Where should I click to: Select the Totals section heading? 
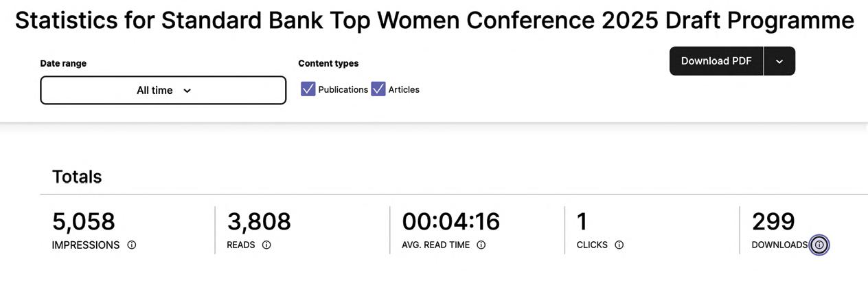[x=77, y=177]
